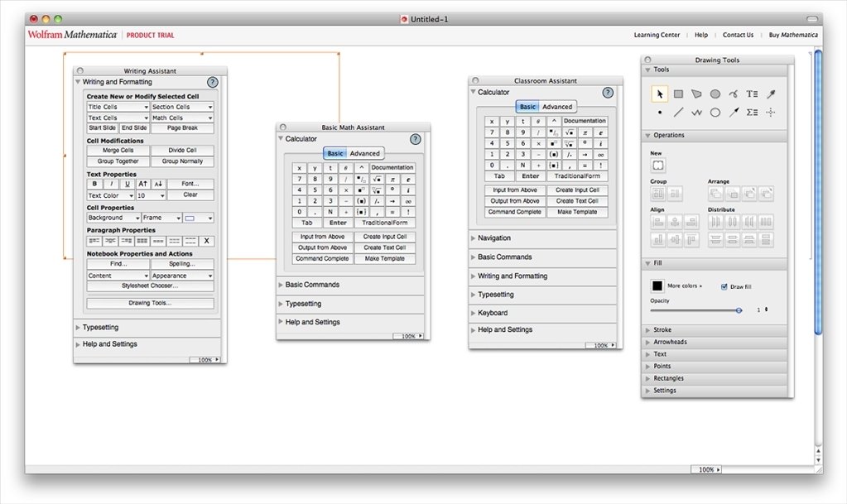
Task: Enable the Draw fill checkbox
Action: 724,286
